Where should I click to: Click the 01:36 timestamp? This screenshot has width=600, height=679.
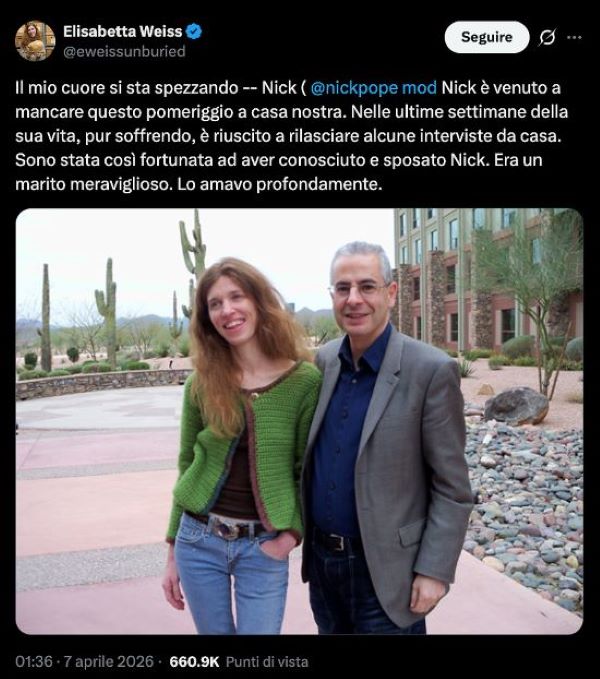click(x=34, y=662)
